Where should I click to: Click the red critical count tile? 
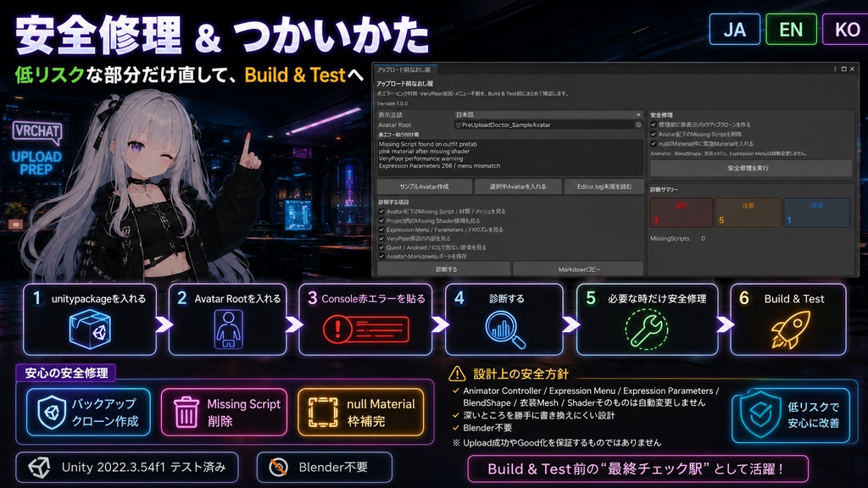[x=681, y=213]
